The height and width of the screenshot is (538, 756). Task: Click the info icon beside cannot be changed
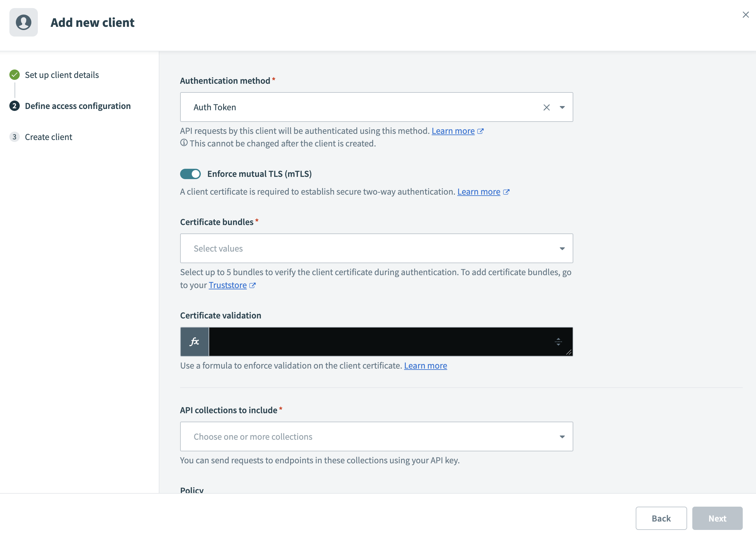tap(184, 143)
